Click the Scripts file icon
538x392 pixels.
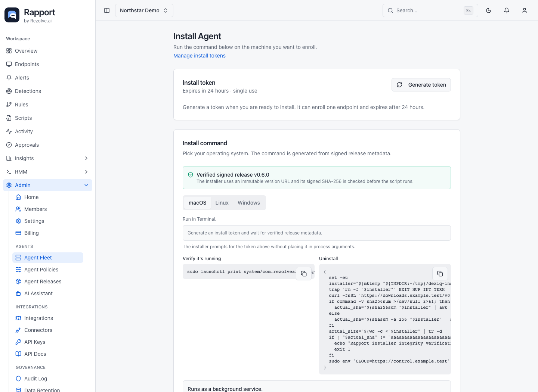(x=9, y=118)
